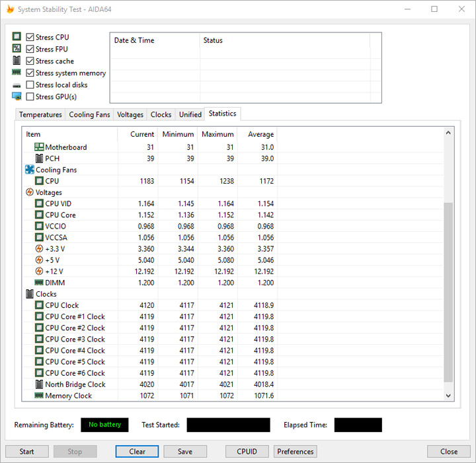Click the DIMM memory icon
Screen dimensions: 476x463
tap(39, 283)
